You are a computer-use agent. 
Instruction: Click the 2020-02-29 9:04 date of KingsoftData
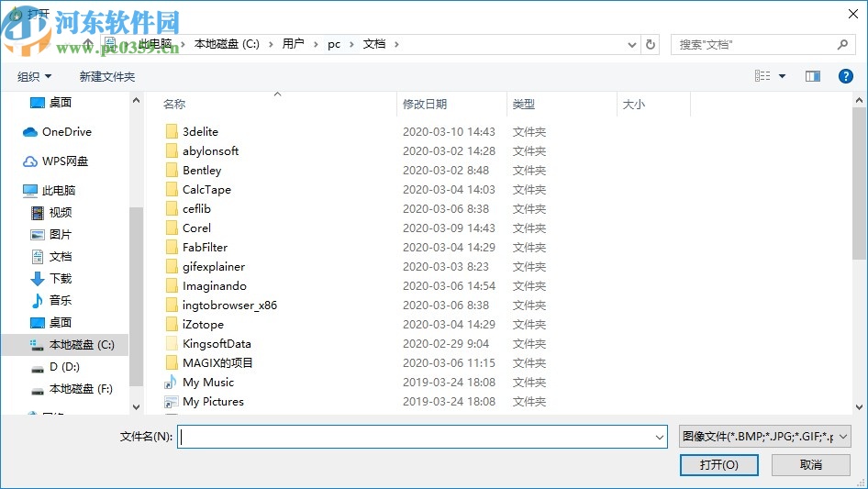446,343
